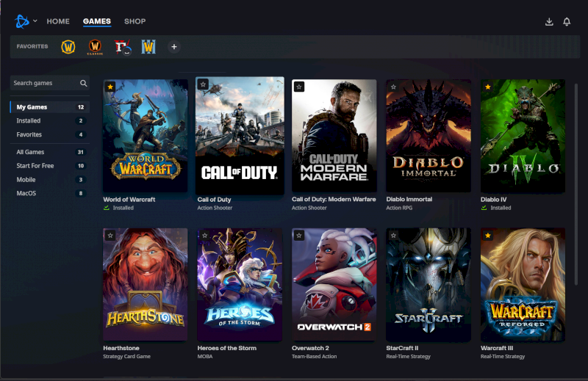Click the Search games field
The height and width of the screenshot is (381, 588).
(50, 83)
